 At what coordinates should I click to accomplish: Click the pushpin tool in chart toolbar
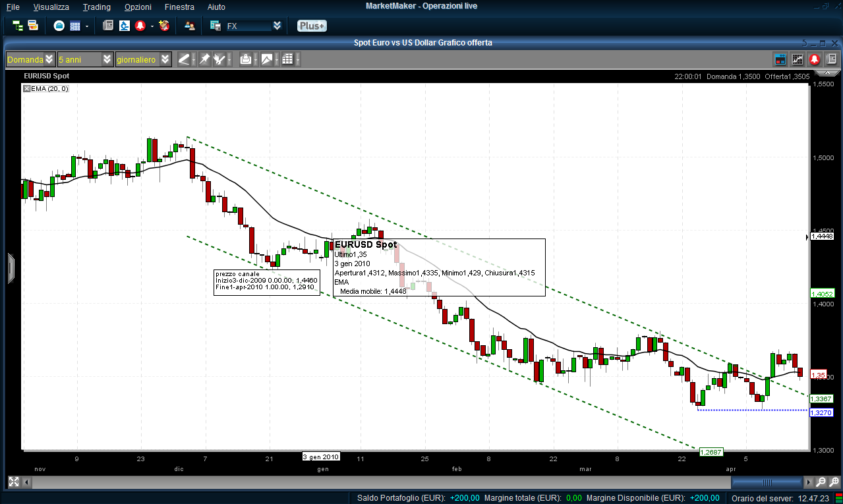[204, 59]
